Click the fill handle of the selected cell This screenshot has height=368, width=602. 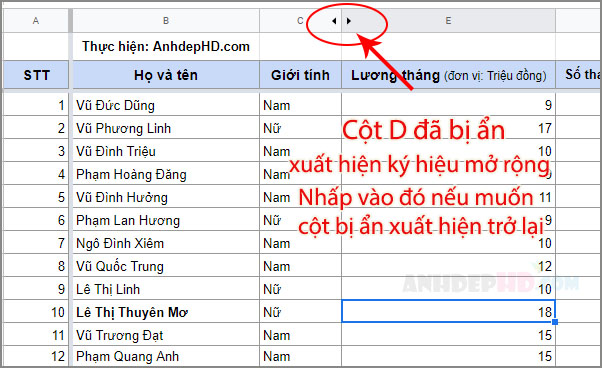click(555, 322)
